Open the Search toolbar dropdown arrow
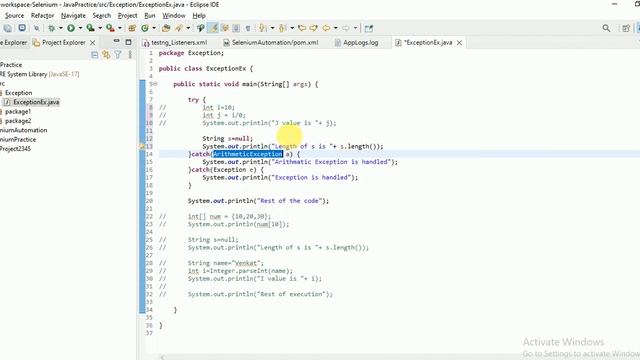 coord(188,28)
